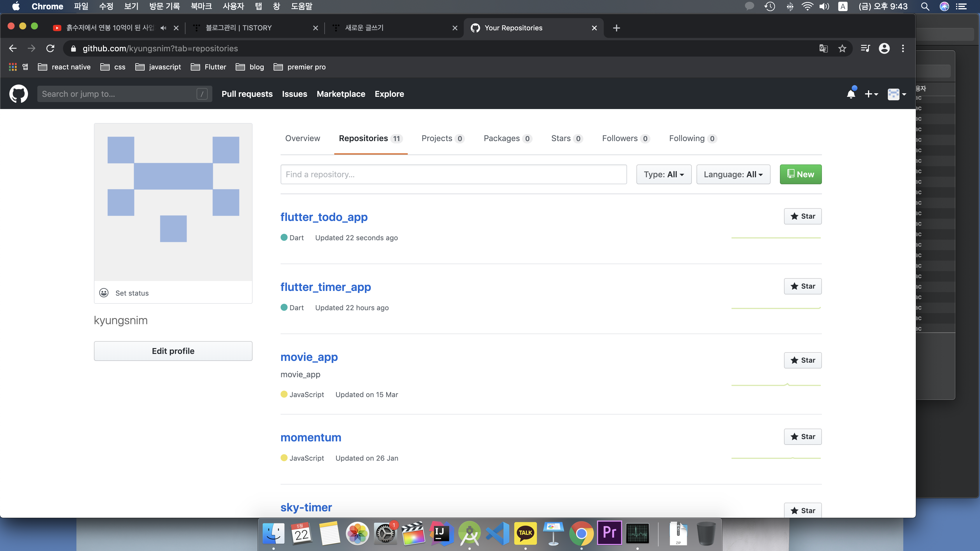Open Visual Studio Code from the dock
Image resolution: width=980 pixels, height=551 pixels.
tap(498, 533)
